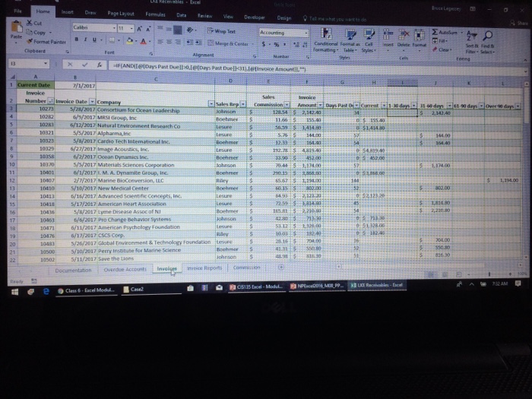Open Invoice Amount column filter dropdown
The height and width of the screenshot is (399, 532).
pyautogui.click(x=320, y=105)
